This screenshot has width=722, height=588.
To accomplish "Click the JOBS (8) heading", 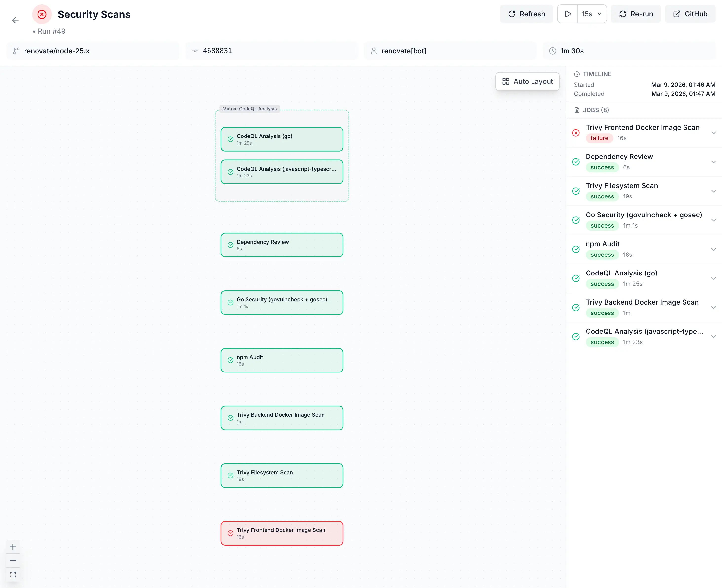I will 596,110.
